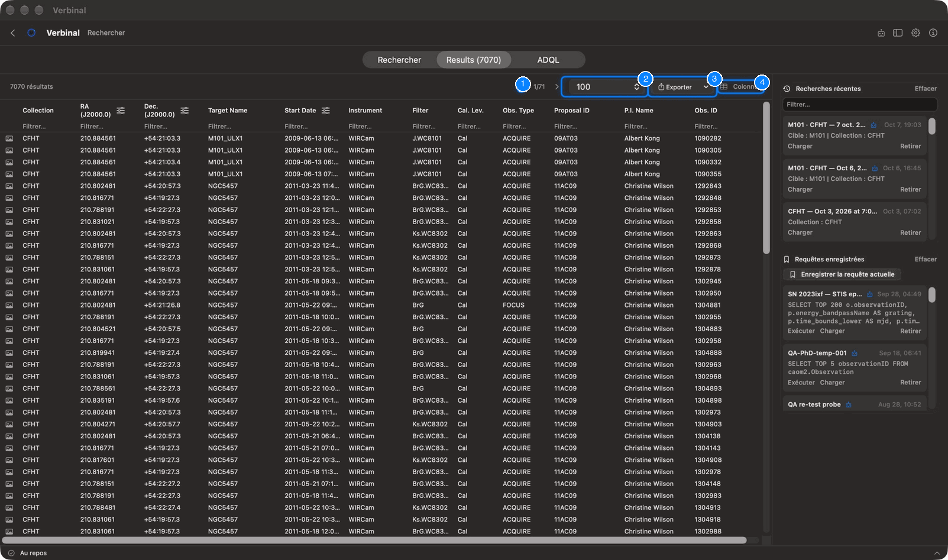Focus the recent searches Filtrer field
The image size is (948, 560).
click(x=860, y=105)
